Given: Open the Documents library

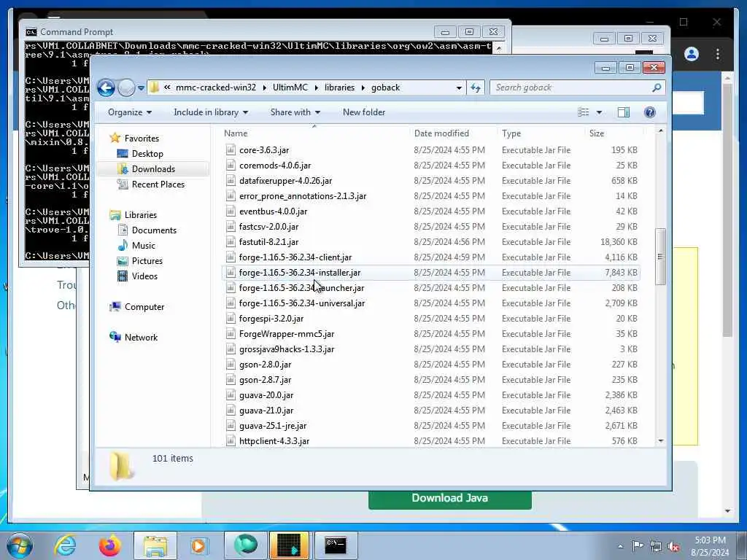Looking at the screenshot, I should 154,230.
